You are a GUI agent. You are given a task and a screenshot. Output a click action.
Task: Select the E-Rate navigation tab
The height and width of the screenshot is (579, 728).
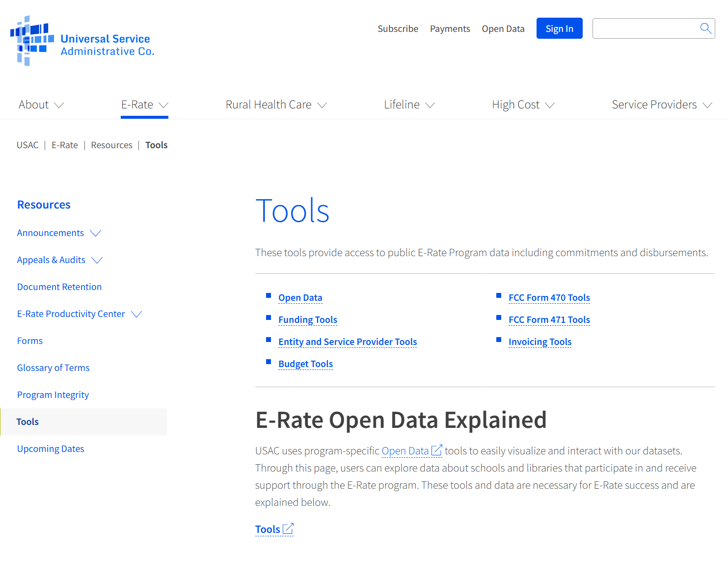(144, 105)
